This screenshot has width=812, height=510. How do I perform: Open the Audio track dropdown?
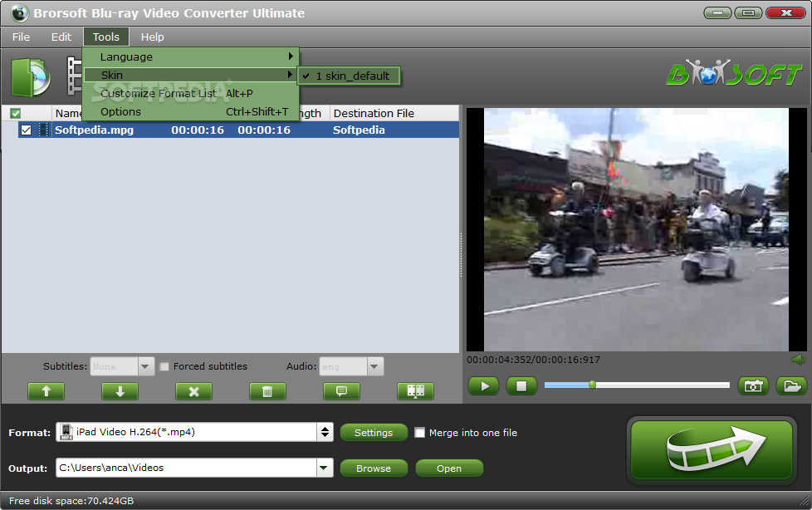click(374, 366)
